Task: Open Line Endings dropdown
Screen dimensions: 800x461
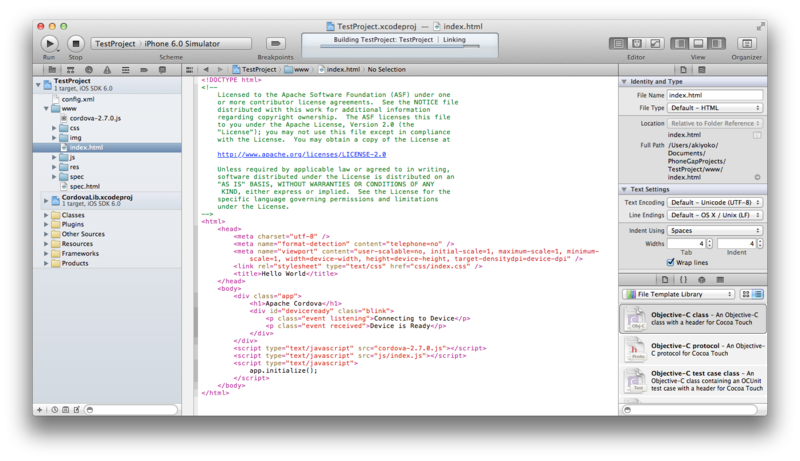Action: 715,215
